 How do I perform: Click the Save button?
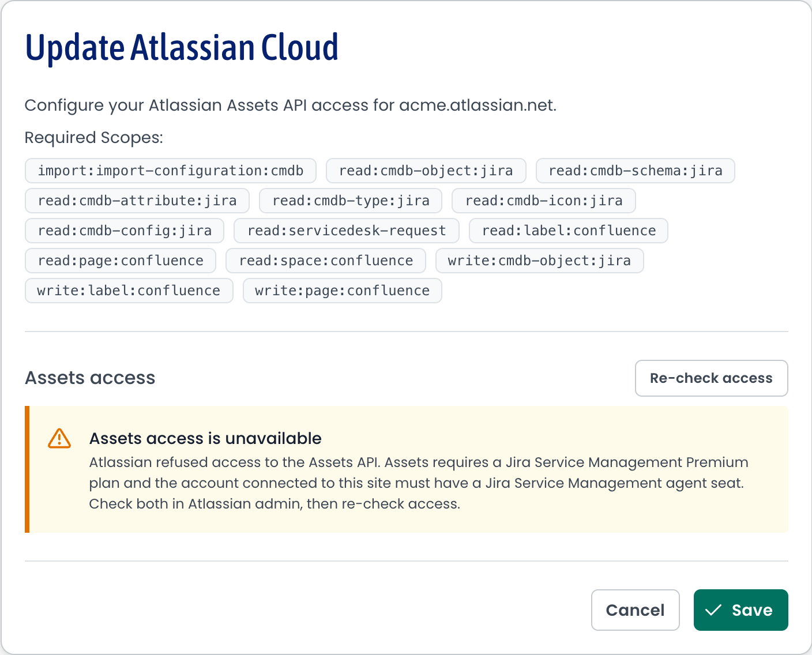(x=740, y=610)
